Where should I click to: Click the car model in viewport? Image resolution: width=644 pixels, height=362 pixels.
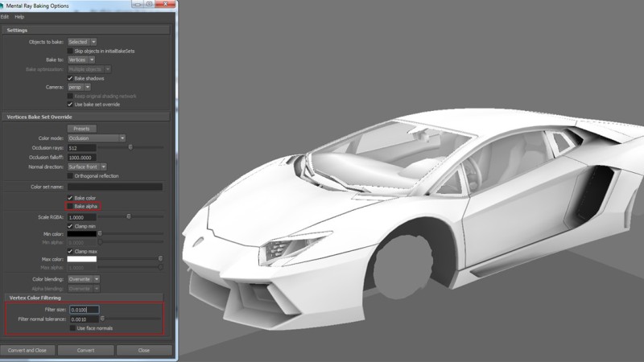(x=413, y=217)
